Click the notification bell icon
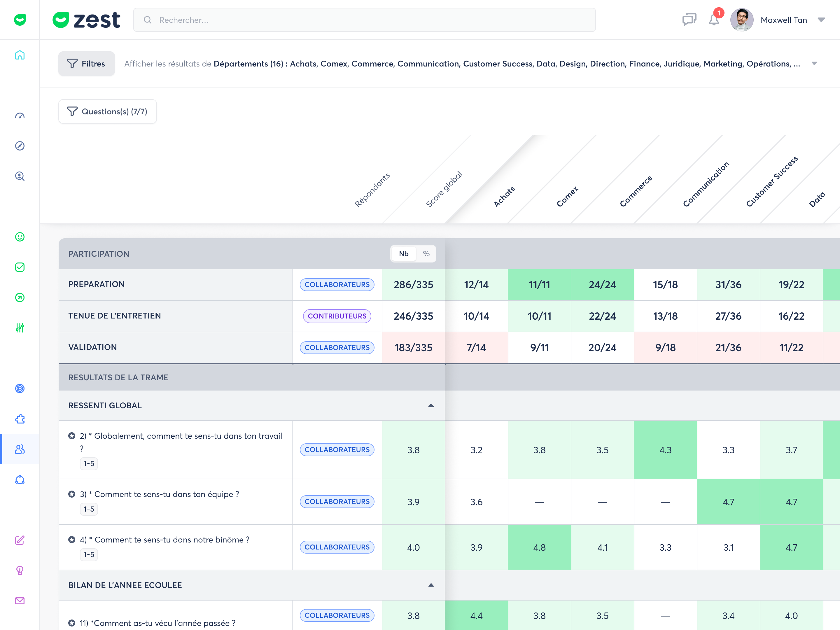 point(714,20)
